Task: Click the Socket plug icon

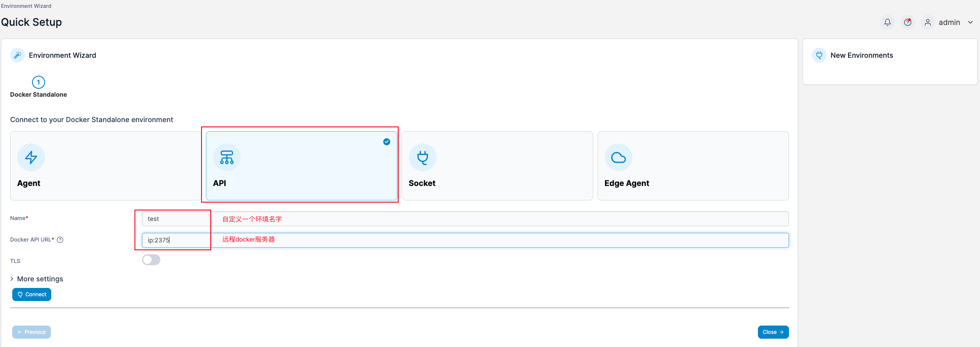Action: (423, 158)
